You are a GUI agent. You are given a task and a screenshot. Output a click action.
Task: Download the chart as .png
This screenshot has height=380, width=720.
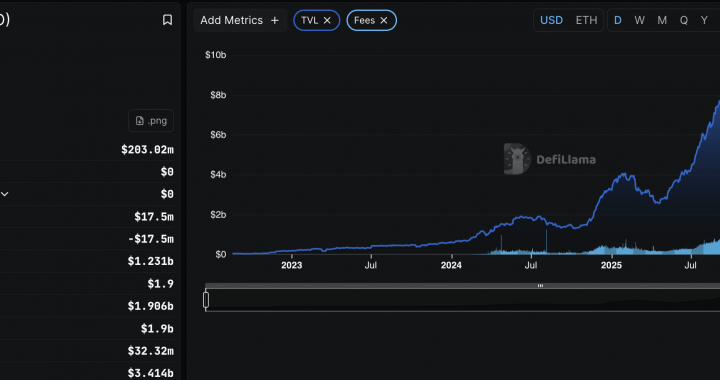pos(151,121)
